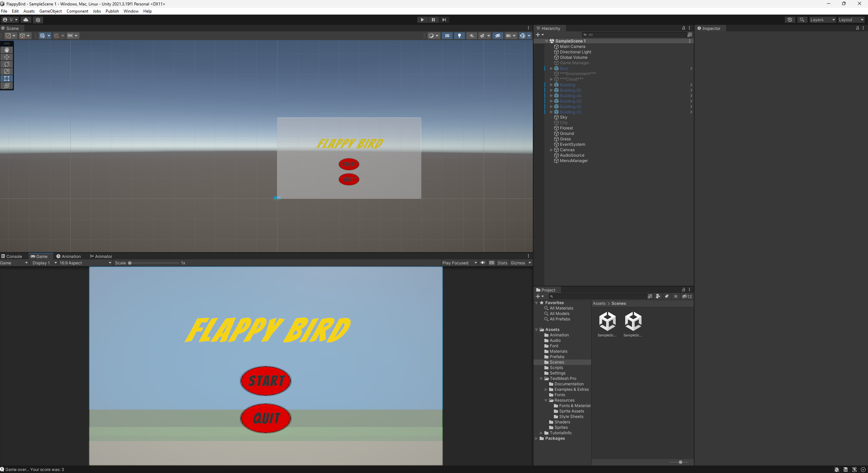Select the Rect Transform tool
868x473 pixels.
tap(7, 78)
